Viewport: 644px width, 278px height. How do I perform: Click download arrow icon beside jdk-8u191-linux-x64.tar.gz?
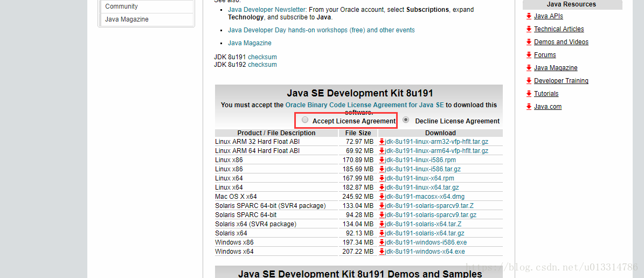pos(382,187)
